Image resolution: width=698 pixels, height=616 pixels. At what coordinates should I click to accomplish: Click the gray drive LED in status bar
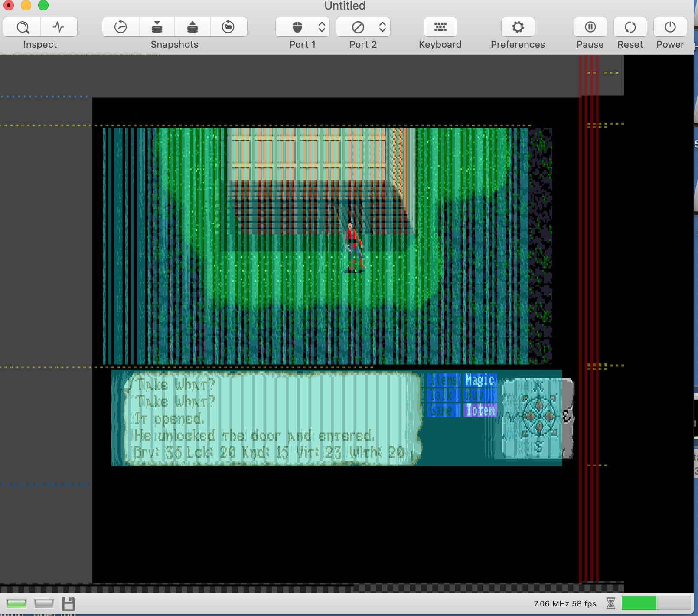[x=44, y=603]
